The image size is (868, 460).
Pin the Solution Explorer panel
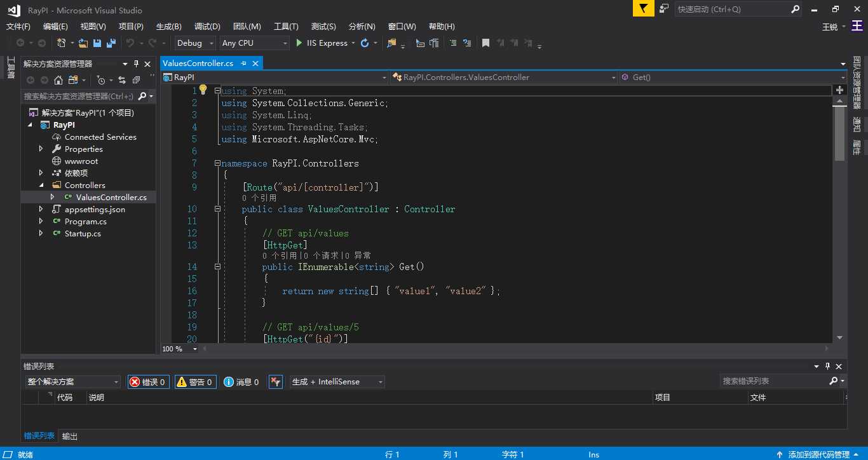coord(135,64)
